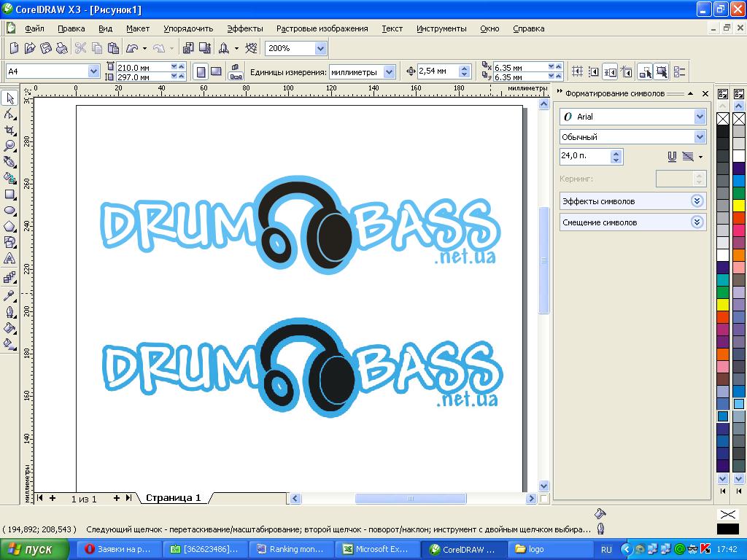
Task: Toggle underline in character formatting
Action: tap(672, 157)
